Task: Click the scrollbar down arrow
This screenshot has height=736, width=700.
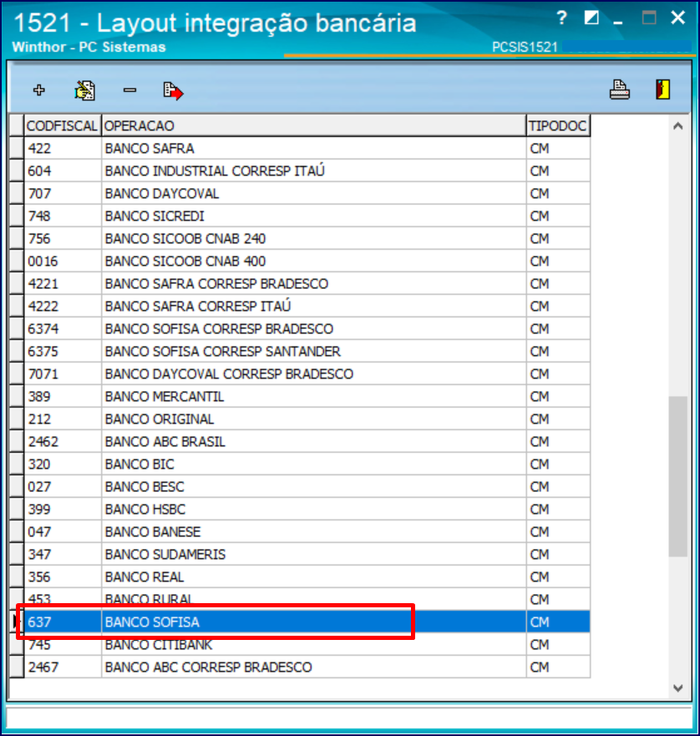Action: [677, 688]
